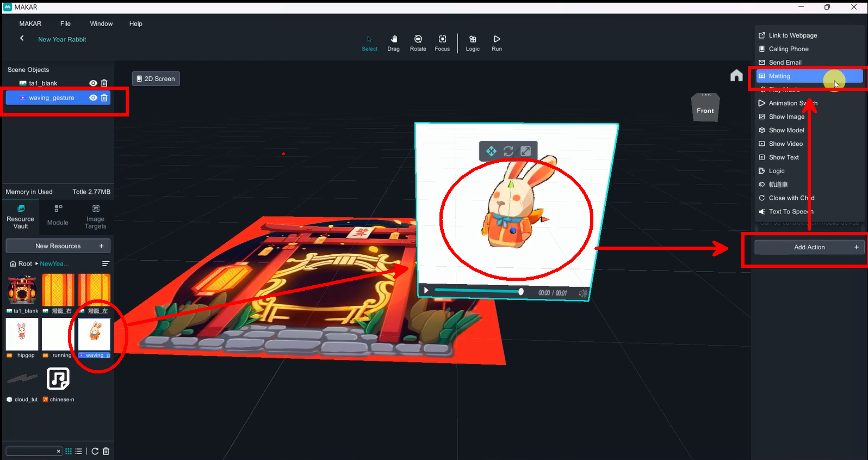Viewport: 868px width, 460px height.
Task: Hide the ta1_blank object with eye icon
Action: [93, 83]
